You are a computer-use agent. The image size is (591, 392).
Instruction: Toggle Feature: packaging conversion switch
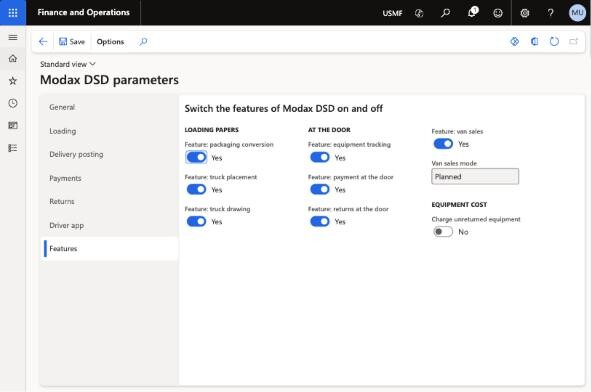(x=196, y=157)
